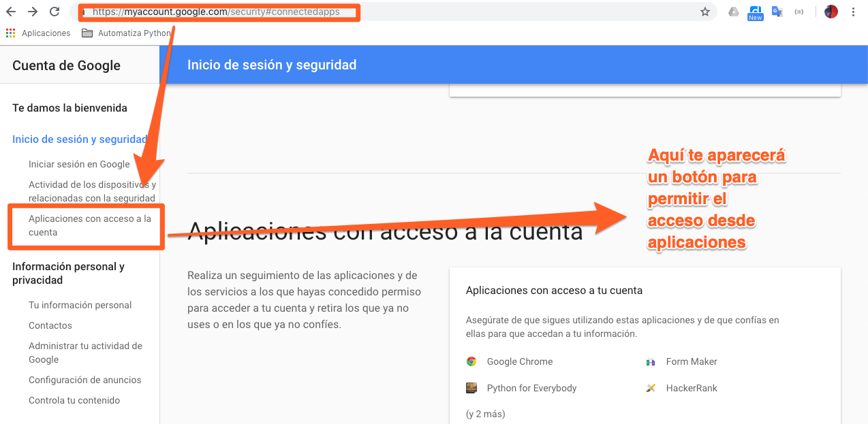Click the browser forward arrow
Image resolution: width=868 pixels, height=424 pixels.
[33, 12]
